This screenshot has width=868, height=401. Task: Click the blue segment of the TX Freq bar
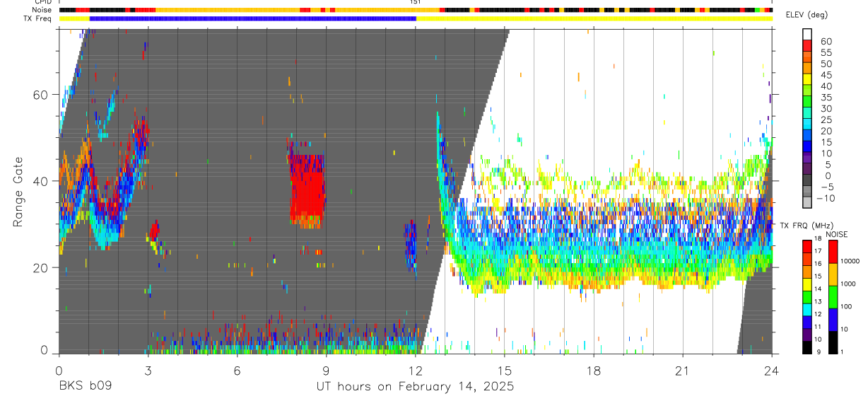click(x=252, y=18)
